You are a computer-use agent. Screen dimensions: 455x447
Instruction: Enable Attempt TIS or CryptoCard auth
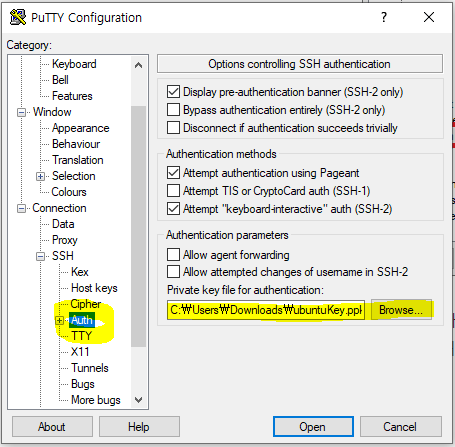(x=173, y=191)
